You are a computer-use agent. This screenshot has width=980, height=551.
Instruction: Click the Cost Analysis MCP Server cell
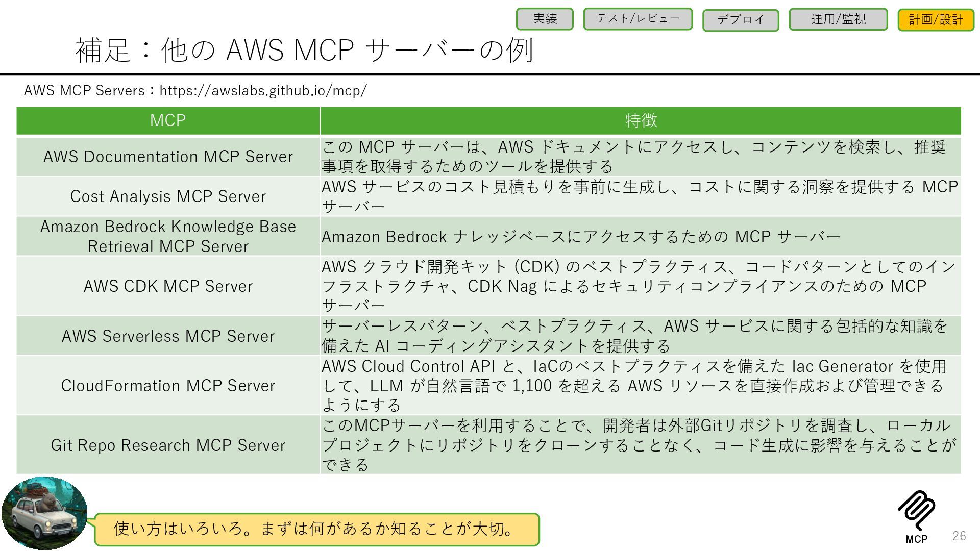pyautogui.click(x=168, y=196)
